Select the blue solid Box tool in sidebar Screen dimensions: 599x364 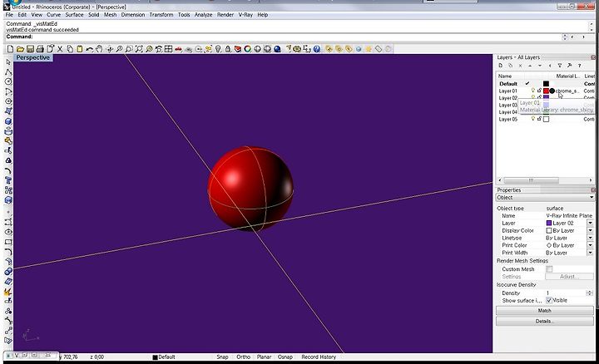[x=8, y=121]
